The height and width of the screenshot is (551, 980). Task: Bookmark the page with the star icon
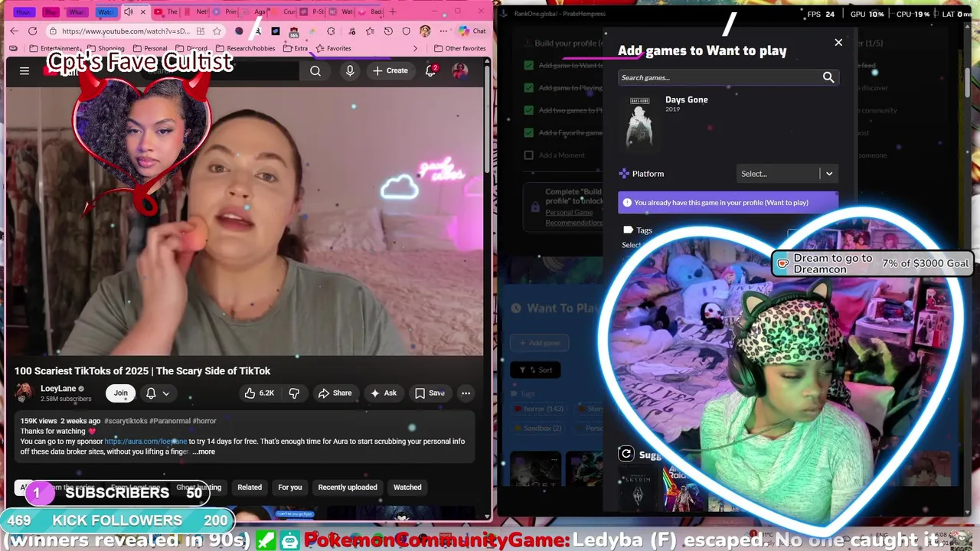click(x=217, y=31)
